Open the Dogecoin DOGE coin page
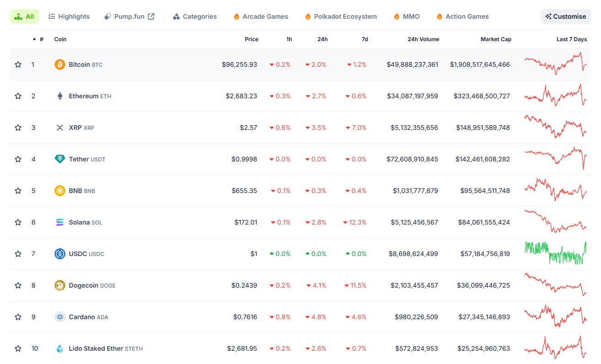Screen dimensions: 601x364 (92, 285)
